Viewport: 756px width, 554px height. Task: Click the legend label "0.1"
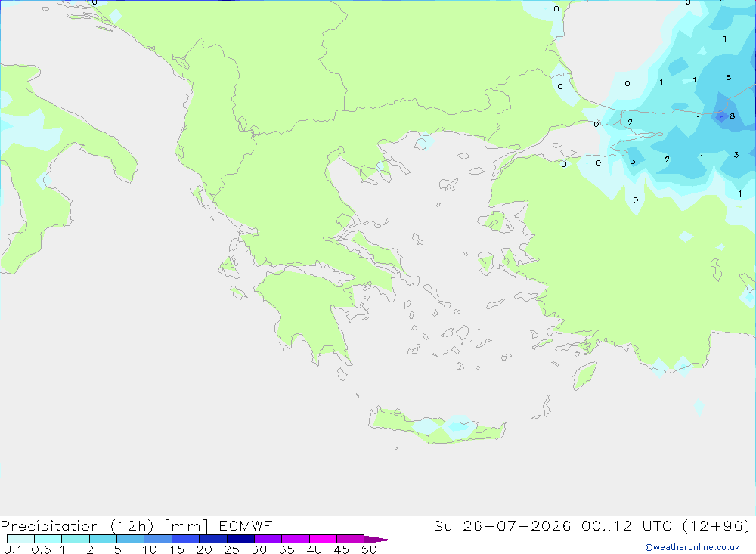[x=13, y=549]
